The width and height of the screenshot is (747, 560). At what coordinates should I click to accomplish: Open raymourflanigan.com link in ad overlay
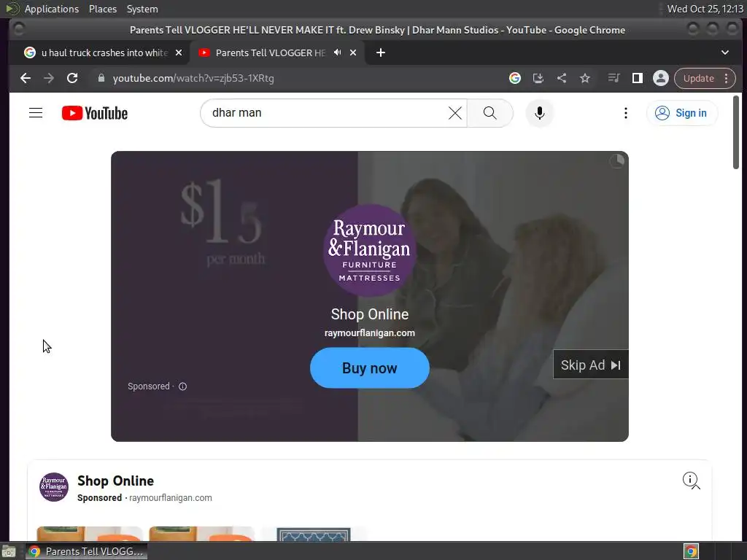pos(370,332)
